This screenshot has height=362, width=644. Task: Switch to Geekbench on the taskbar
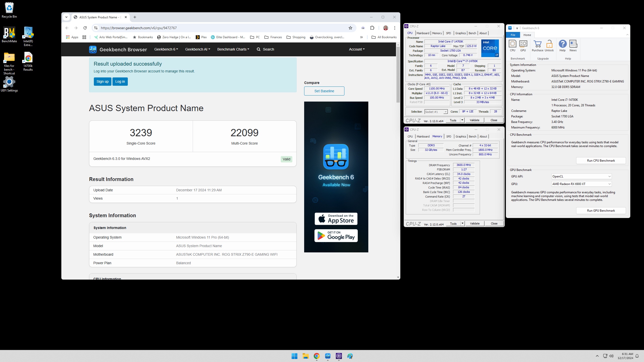pos(328,356)
